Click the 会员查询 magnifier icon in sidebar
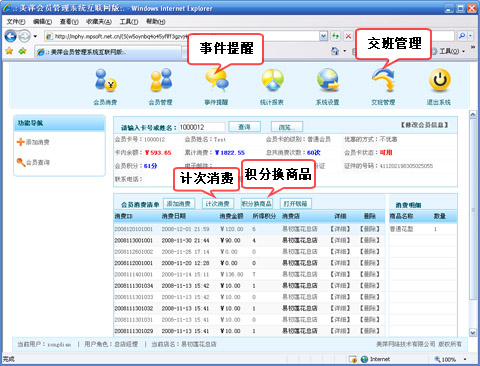This screenshot has width=480, height=366. tap(21, 162)
